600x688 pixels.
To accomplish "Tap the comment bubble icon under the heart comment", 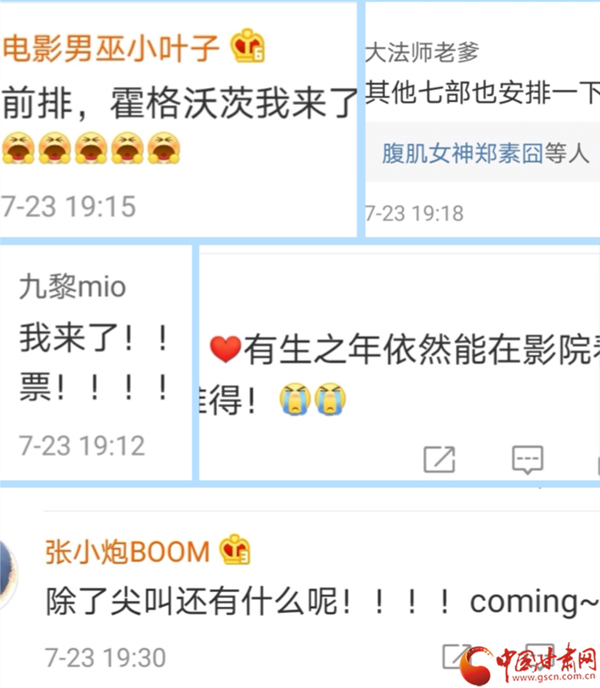I will tap(528, 460).
